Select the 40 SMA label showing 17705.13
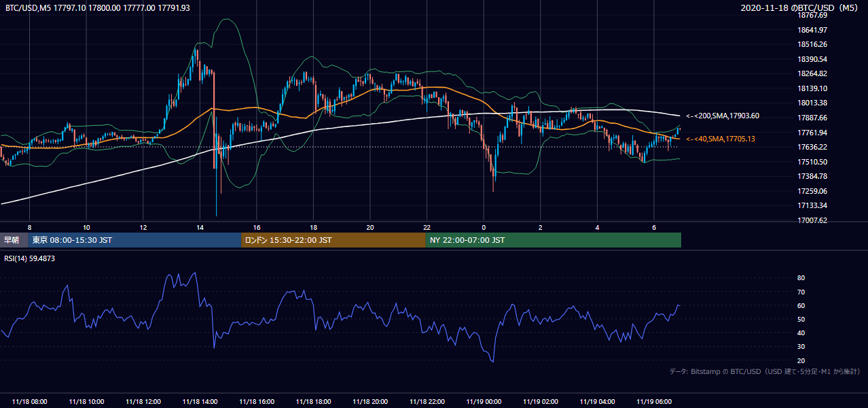 tap(721, 139)
